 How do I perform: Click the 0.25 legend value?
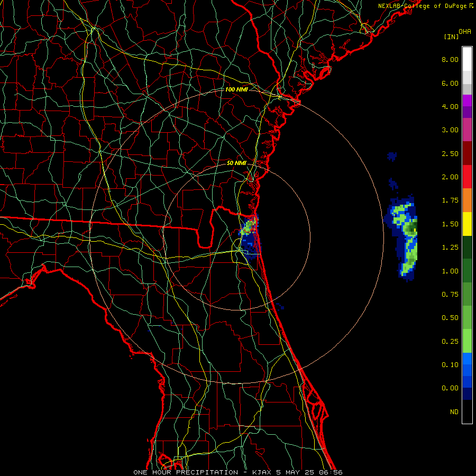[450, 342]
